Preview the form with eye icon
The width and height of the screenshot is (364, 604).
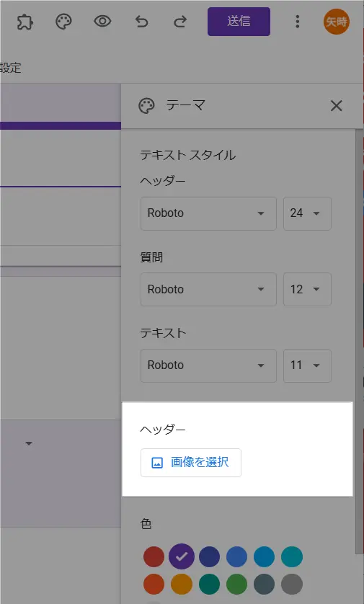tap(102, 21)
